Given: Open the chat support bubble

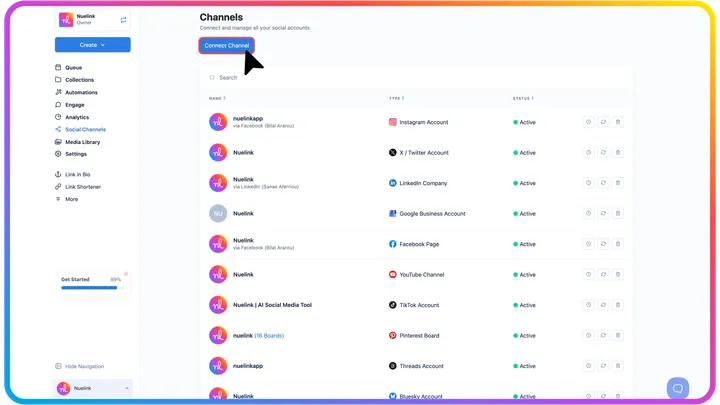Looking at the screenshot, I should (x=678, y=388).
